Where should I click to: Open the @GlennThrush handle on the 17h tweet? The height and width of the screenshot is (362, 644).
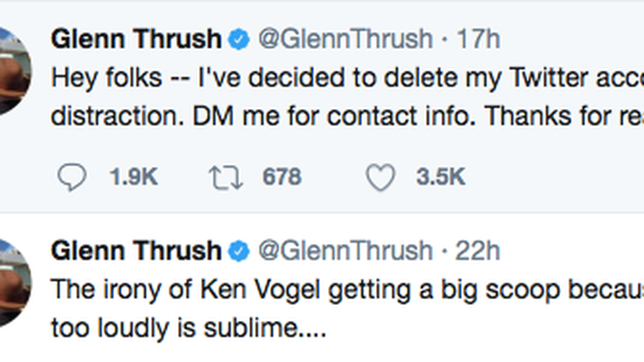pyautogui.click(x=345, y=39)
